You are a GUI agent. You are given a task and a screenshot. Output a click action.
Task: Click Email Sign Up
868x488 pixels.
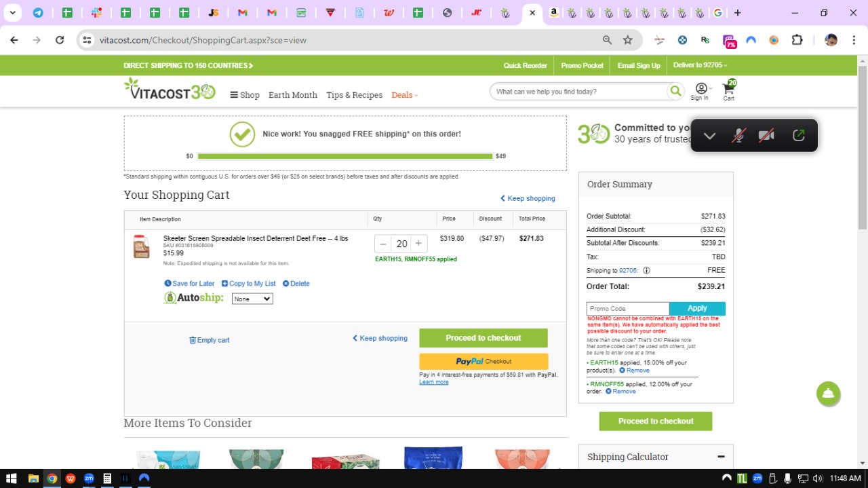[x=639, y=66]
